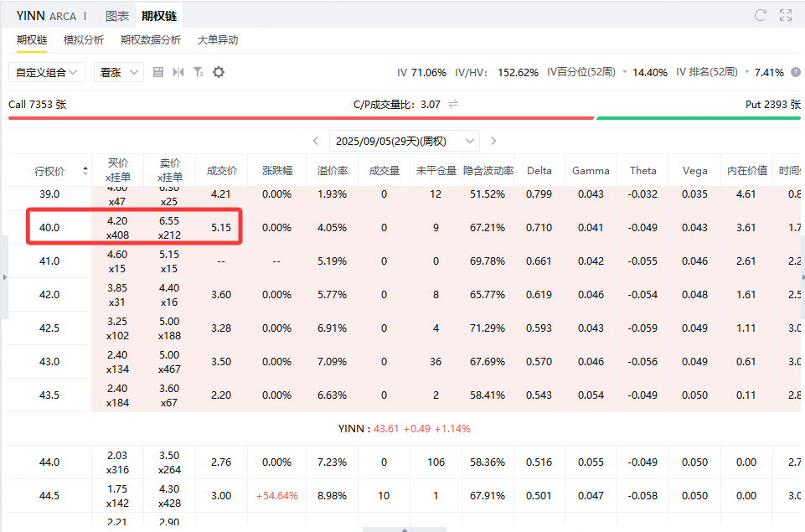Screen dimensions: 805x532
Task: Click the 成交量 column header
Action: pos(384,170)
